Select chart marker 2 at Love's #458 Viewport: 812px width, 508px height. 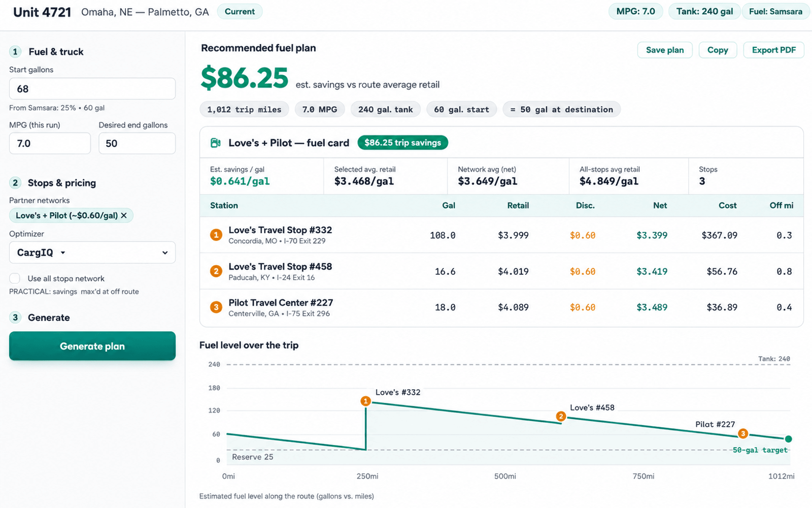[561, 417]
